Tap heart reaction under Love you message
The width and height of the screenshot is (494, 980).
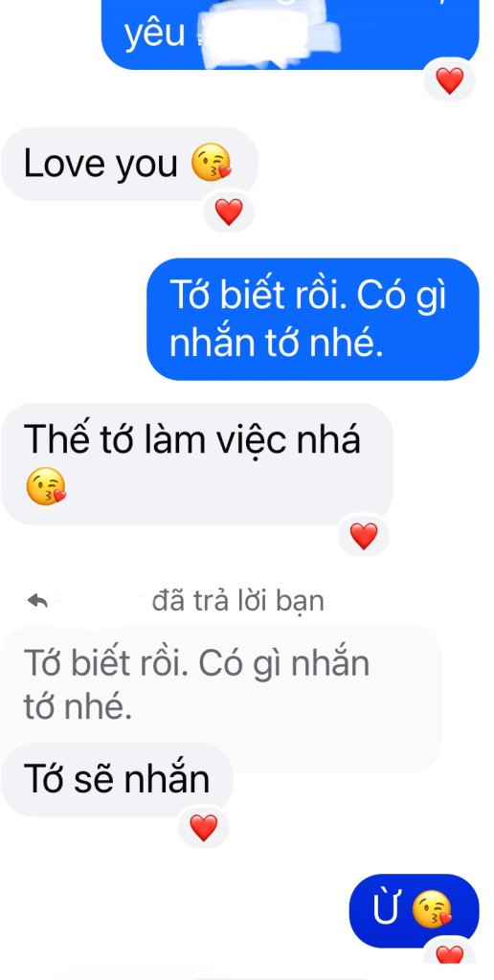click(229, 212)
